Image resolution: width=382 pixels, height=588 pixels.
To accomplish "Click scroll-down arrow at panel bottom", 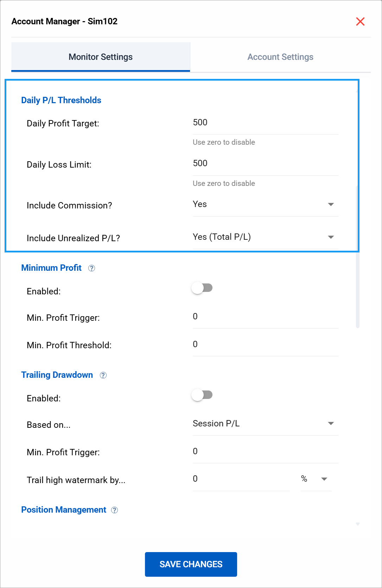I will (x=358, y=524).
